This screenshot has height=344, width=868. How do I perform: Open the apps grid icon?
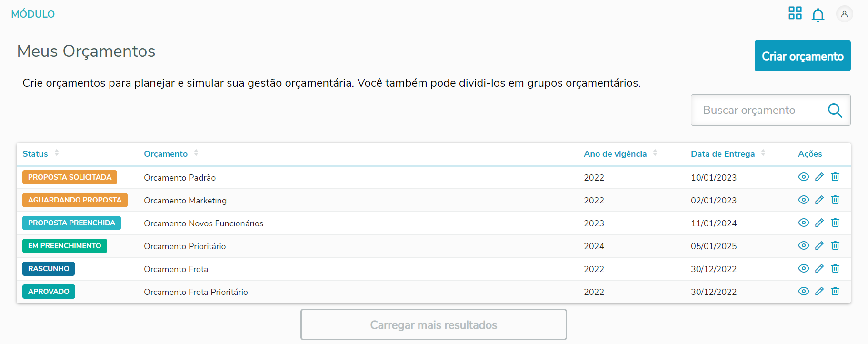pos(795,13)
